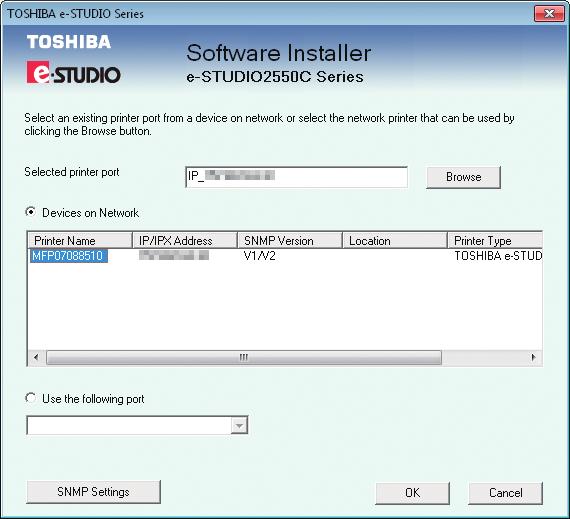Viewport: 570px width, 519px height.
Task: Confirm with the OK button
Action: pyautogui.click(x=412, y=493)
